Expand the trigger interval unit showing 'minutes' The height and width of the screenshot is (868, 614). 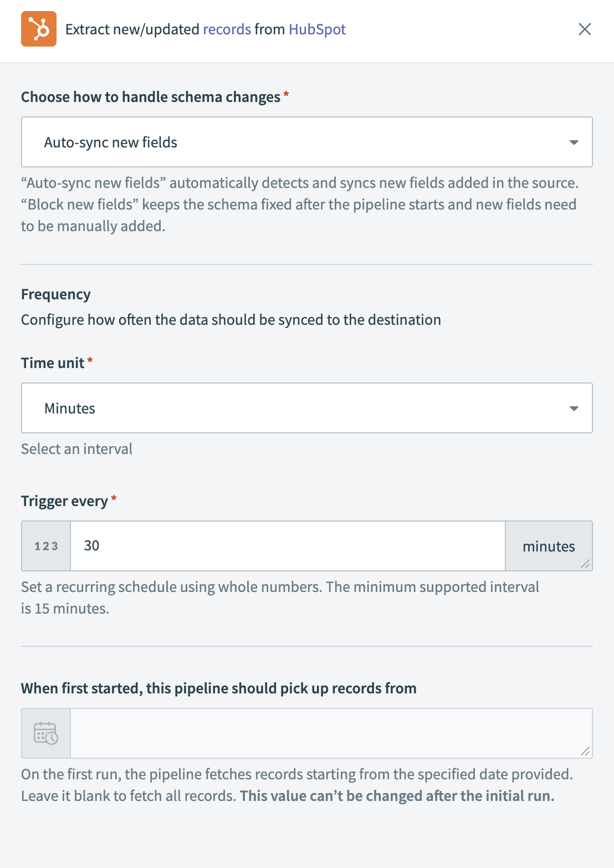(x=549, y=545)
